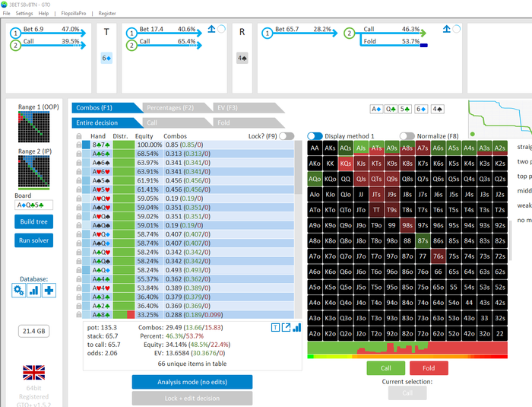The width and height of the screenshot is (532, 407).
Task: Click Hand column header
Action: tap(98, 136)
